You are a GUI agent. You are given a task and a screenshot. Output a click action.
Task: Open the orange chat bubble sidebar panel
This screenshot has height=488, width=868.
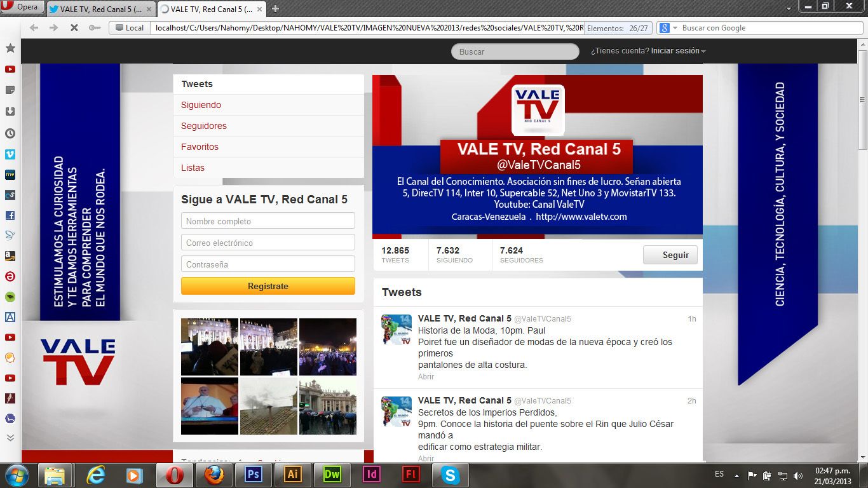10,358
